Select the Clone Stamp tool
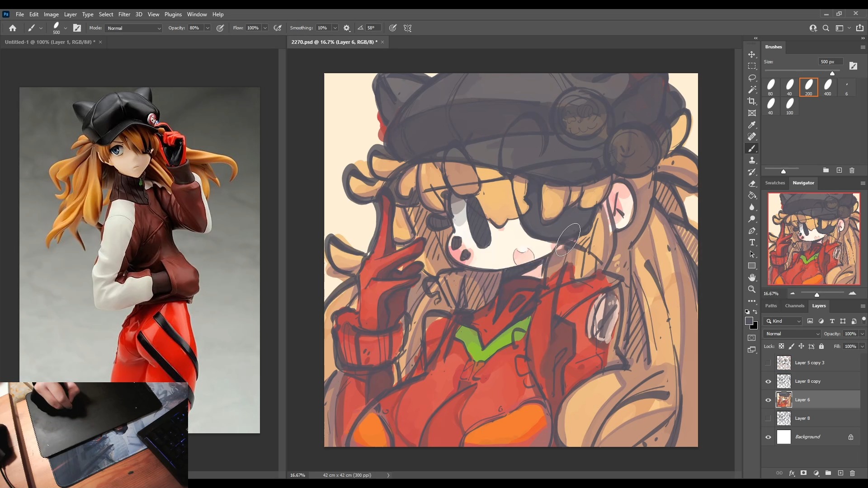 752,160
